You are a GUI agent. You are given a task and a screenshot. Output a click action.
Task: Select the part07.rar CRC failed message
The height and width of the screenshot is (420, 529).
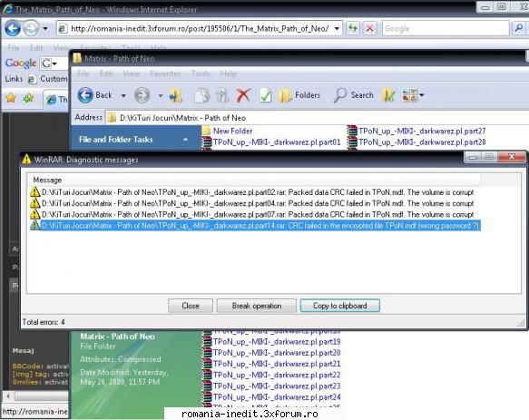point(252,215)
